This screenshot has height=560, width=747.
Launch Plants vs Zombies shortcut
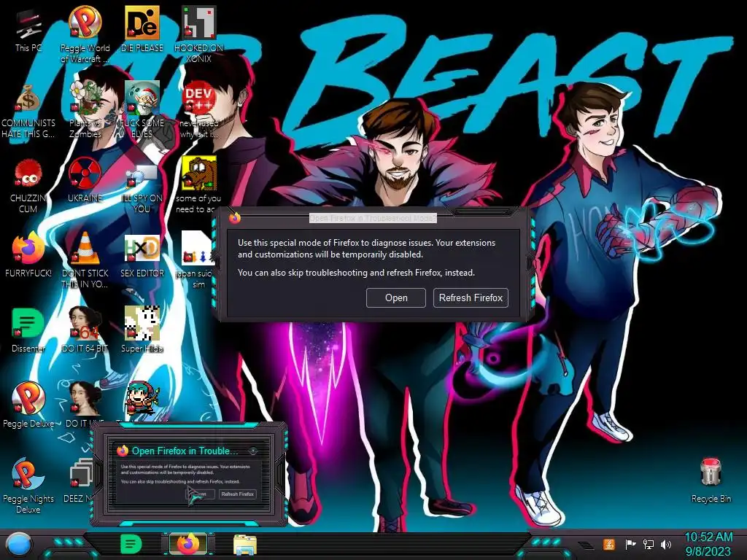85,111
